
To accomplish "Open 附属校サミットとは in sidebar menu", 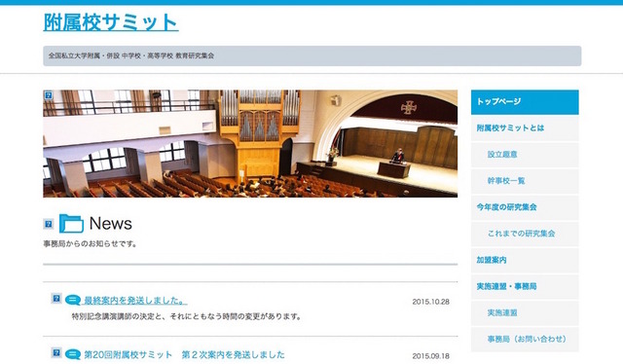I will (x=525, y=127).
